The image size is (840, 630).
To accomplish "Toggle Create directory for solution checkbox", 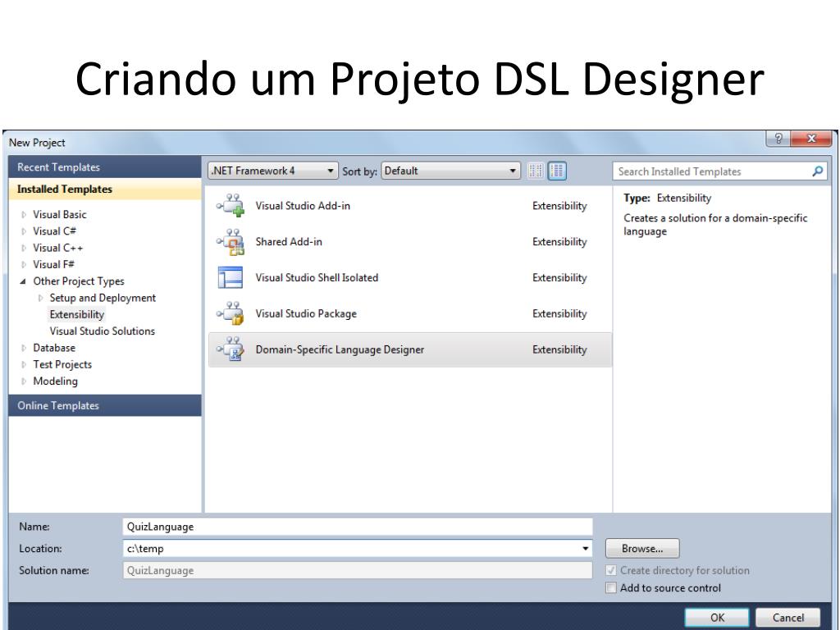I will pyautogui.click(x=610, y=571).
